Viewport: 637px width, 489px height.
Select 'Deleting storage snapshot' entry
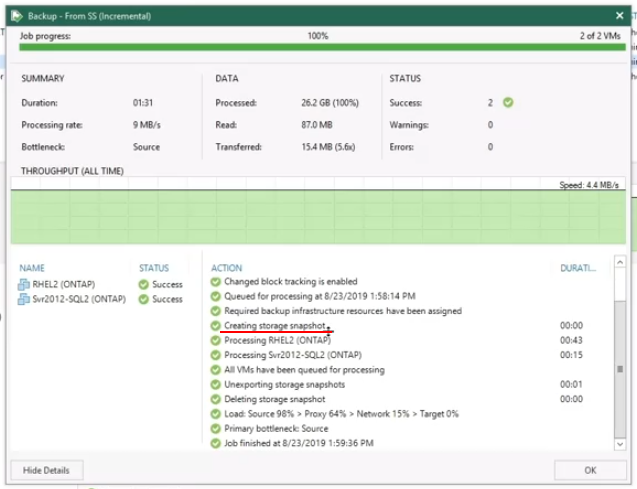tap(275, 399)
